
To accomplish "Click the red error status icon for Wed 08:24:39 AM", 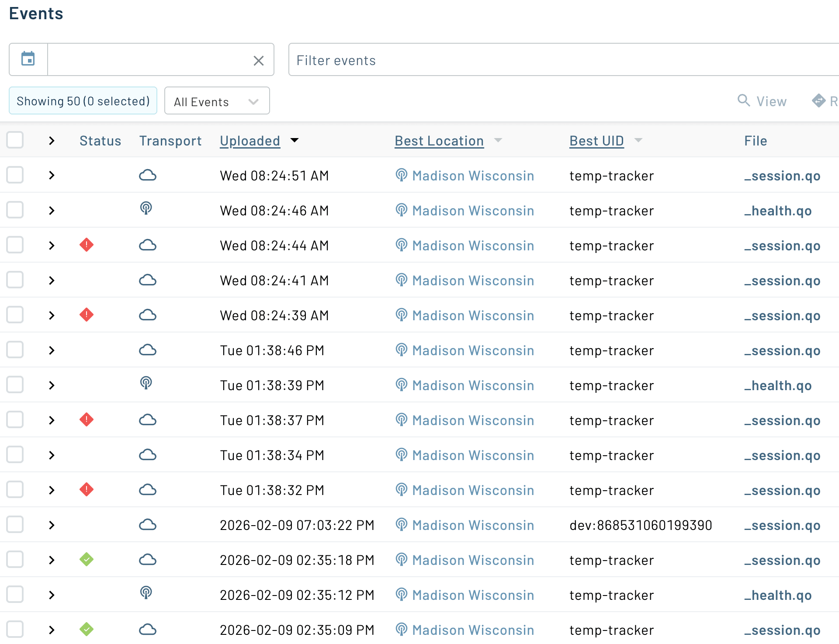I will click(x=87, y=315).
